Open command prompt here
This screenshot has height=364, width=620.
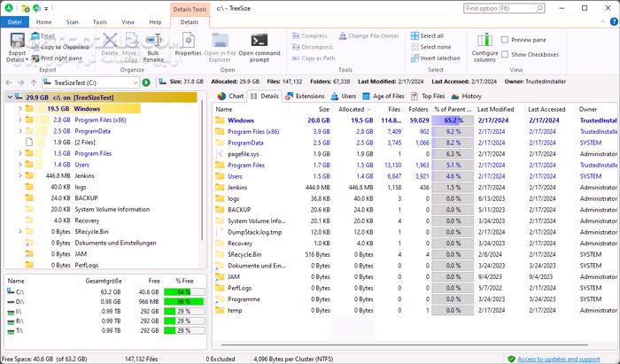coord(260,48)
